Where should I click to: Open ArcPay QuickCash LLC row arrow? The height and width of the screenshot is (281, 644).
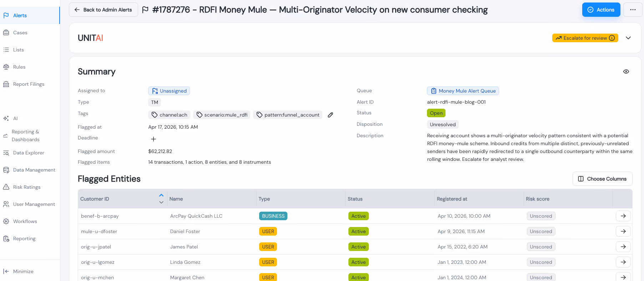point(623,216)
